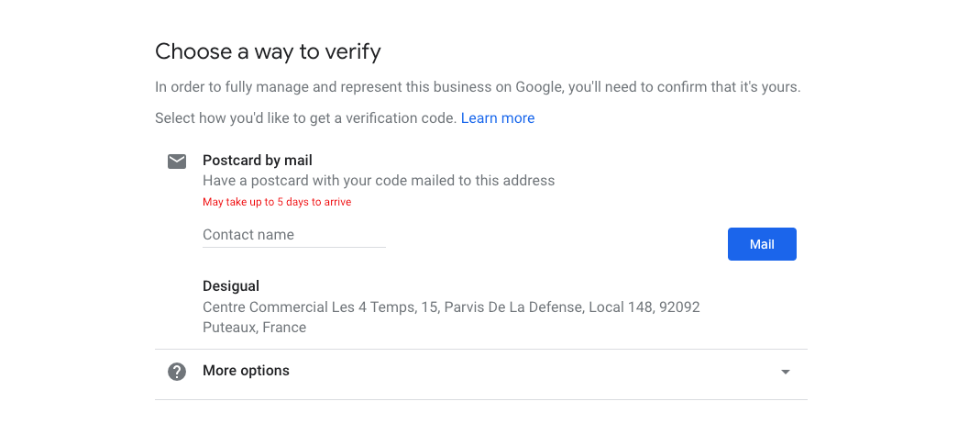
Task: Click the In order to fully manage paragraph
Action: tap(478, 87)
